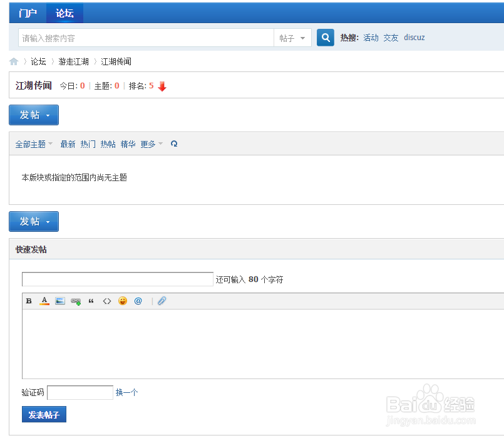The width and height of the screenshot is (504, 438).
Task: Insert a hyperlink via the link icon
Action: pyautogui.click(x=76, y=301)
